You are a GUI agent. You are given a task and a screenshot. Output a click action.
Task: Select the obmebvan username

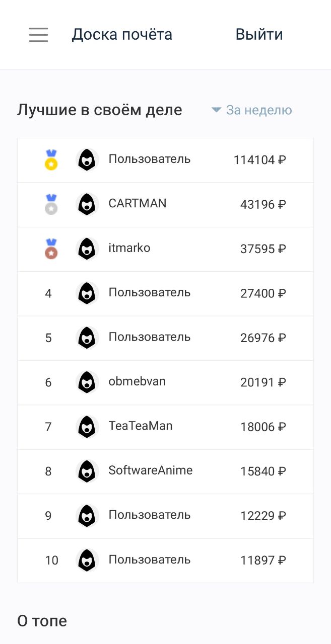(x=137, y=381)
